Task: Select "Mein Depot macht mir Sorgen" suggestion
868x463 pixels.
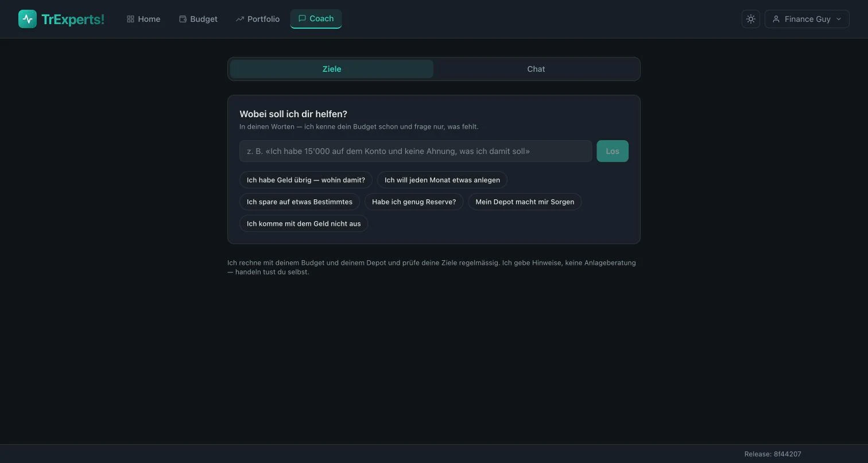Action: pyautogui.click(x=525, y=202)
